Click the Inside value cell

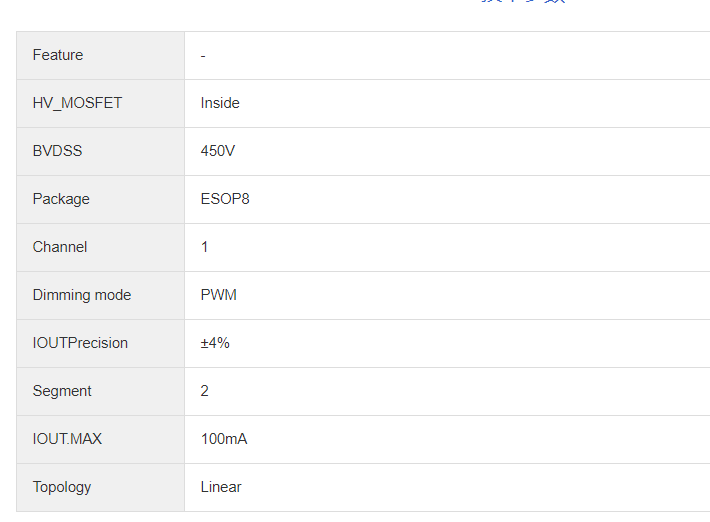[x=220, y=103]
